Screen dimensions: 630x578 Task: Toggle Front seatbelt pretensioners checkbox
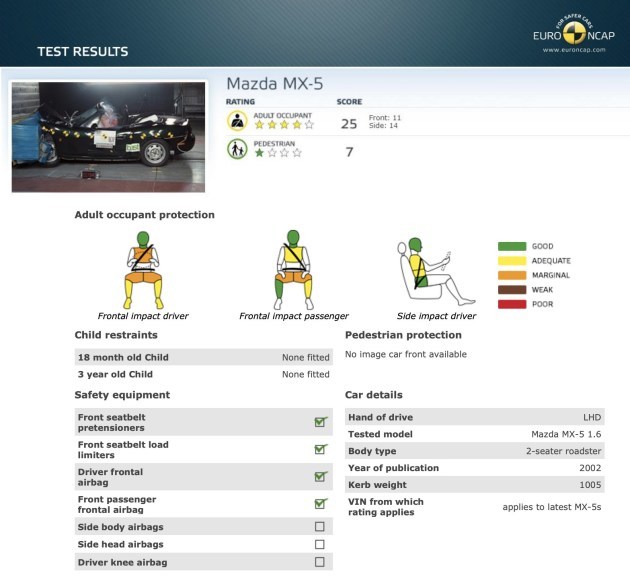tap(320, 422)
